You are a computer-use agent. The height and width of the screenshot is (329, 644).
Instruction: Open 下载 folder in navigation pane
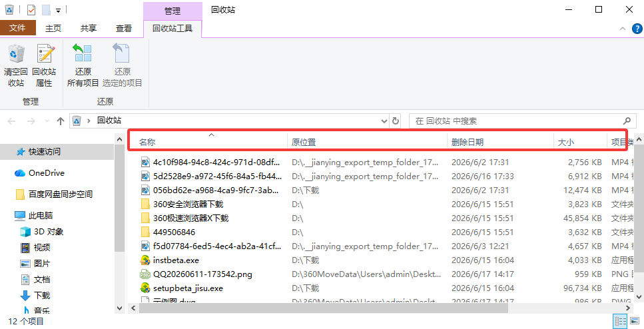pos(35,295)
